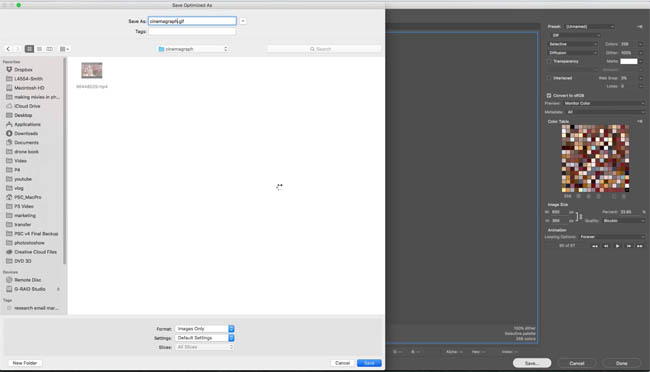
Task: Open Dropbox in the sidebar
Action: coord(24,70)
